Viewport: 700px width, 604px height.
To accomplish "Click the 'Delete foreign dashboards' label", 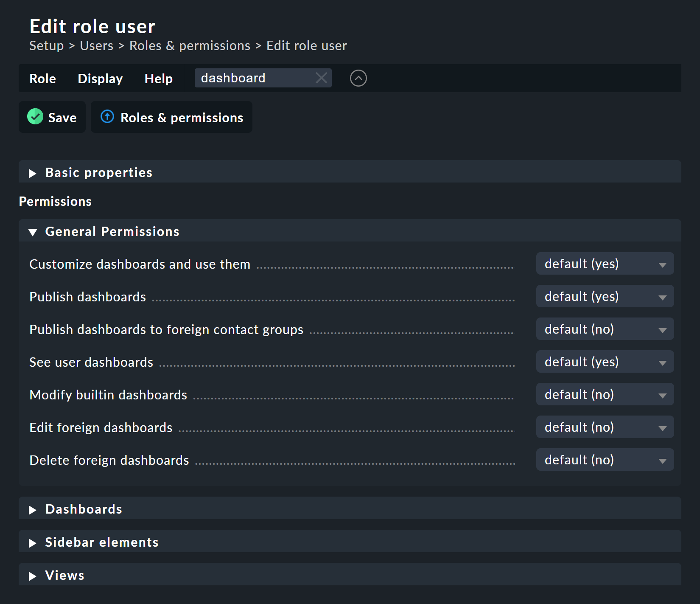I will [x=109, y=460].
